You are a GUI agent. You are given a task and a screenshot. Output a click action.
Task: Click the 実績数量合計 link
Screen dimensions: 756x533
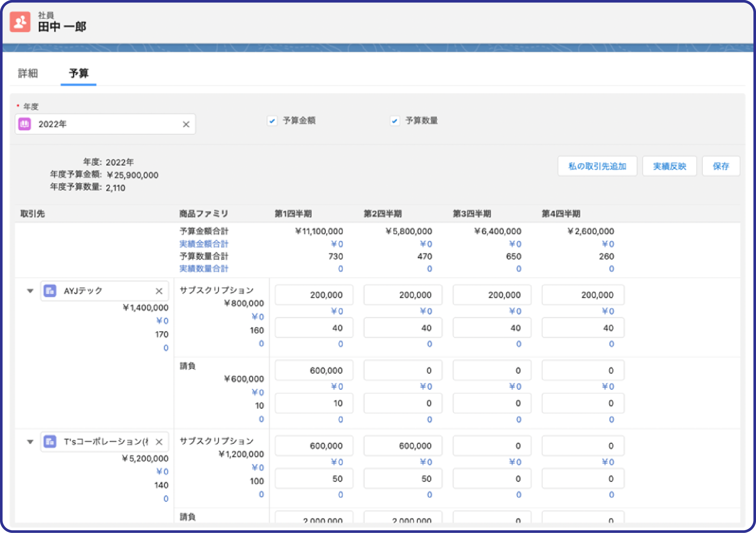204,269
